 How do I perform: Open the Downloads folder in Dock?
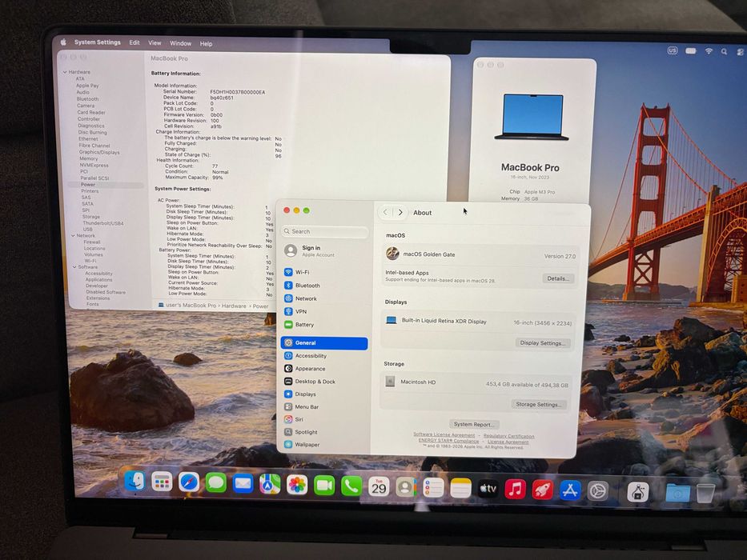click(678, 493)
